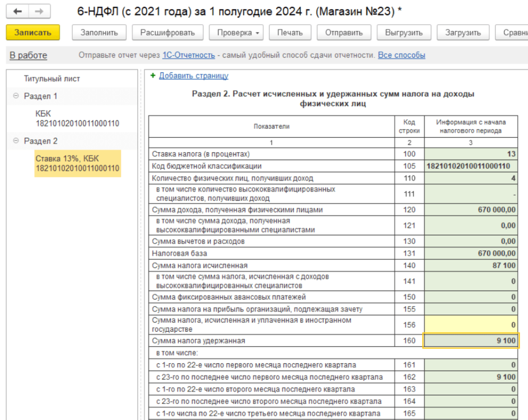Open the 1С-Отчетность link
Viewport: 528px width, 420px height.
tap(188, 55)
